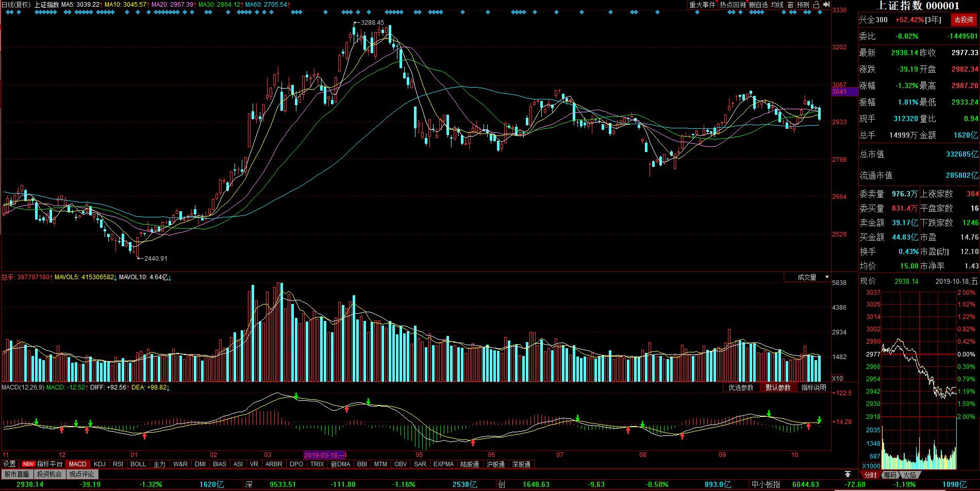Viewport: 980px width, 491px height.
Task: Click the 3041 price marker on axis
Action: (844, 91)
